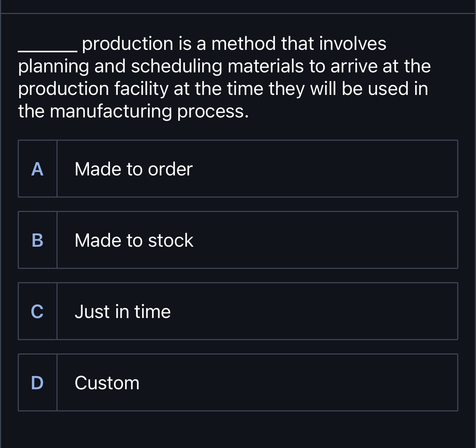Click the "Made to order" text label
This screenshot has height=448, width=476.
point(134,168)
